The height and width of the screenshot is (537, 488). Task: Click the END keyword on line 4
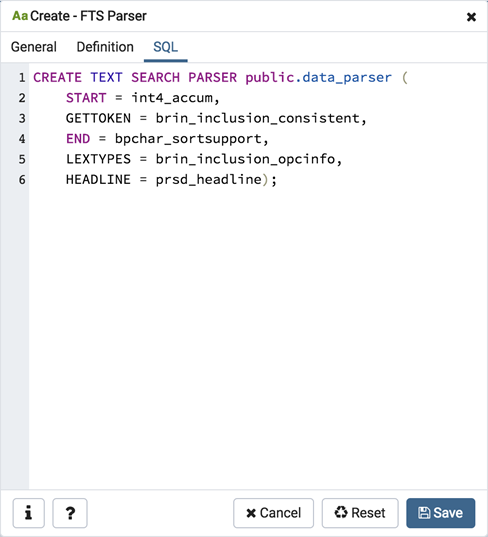78,139
